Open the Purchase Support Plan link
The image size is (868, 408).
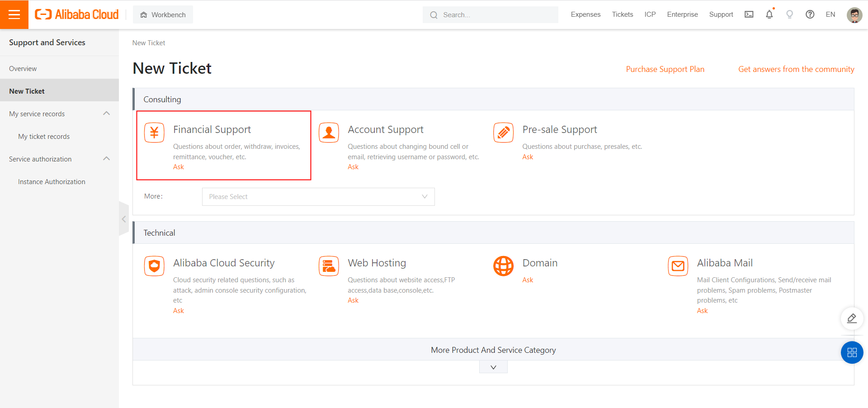(x=665, y=69)
